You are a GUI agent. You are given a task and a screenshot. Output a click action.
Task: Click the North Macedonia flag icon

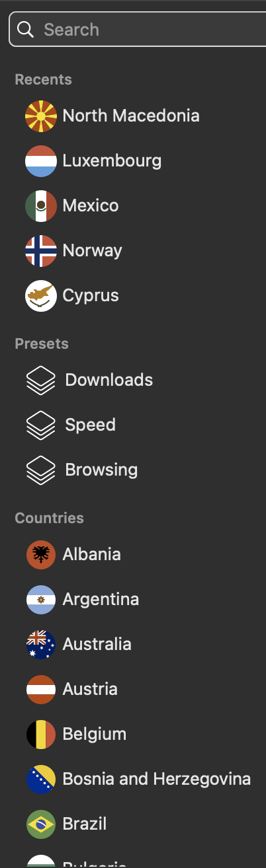(40, 116)
